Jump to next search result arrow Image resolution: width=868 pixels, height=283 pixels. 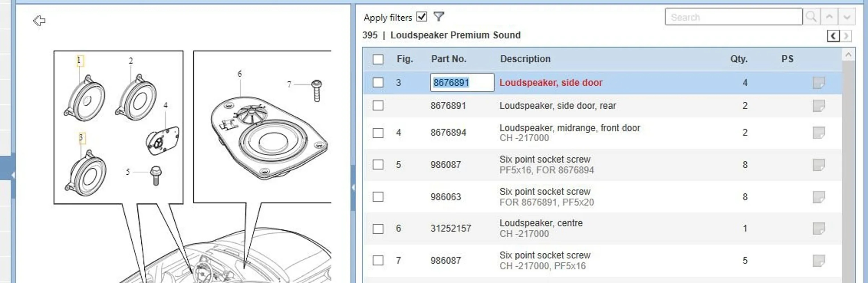click(x=846, y=17)
